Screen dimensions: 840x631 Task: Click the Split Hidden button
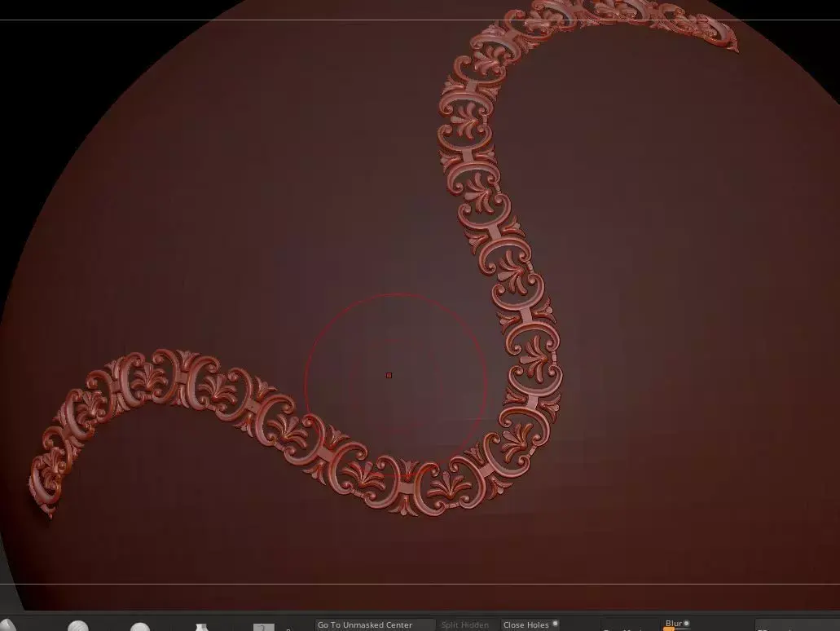tap(465, 624)
